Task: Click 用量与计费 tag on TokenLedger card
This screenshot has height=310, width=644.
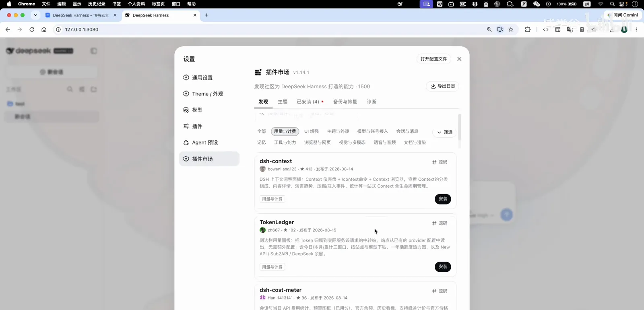Action: [x=272, y=267]
